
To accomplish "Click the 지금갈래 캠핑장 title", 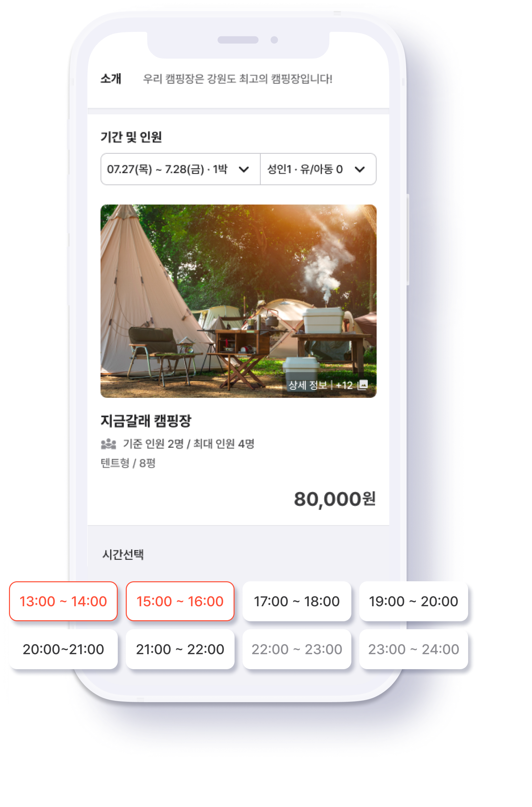I will (x=146, y=420).
